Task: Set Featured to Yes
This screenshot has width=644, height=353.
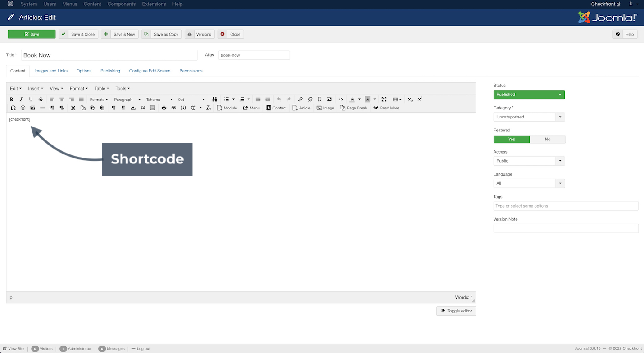Action: [512, 139]
